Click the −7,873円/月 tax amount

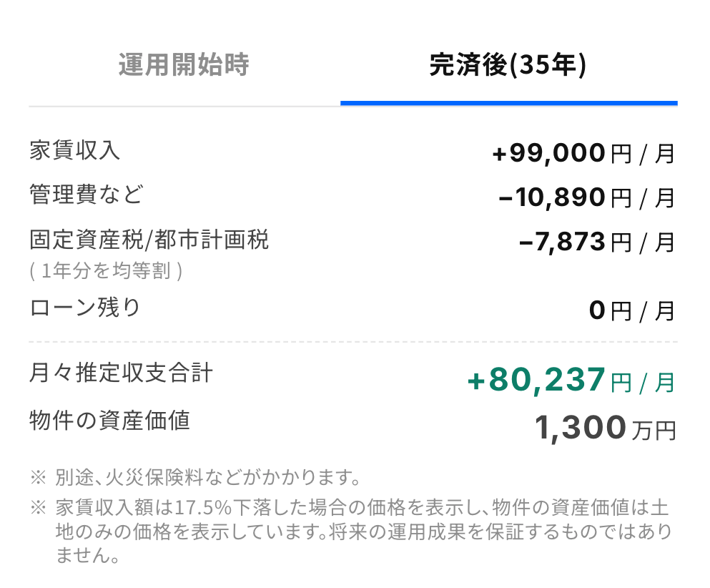coord(596,242)
